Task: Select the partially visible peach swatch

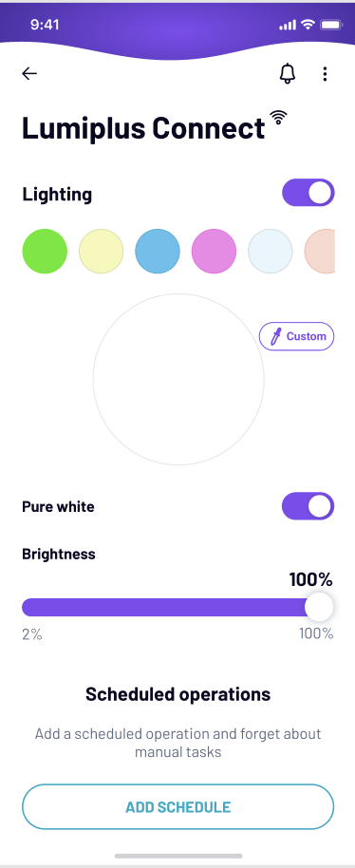Action: tap(320, 252)
